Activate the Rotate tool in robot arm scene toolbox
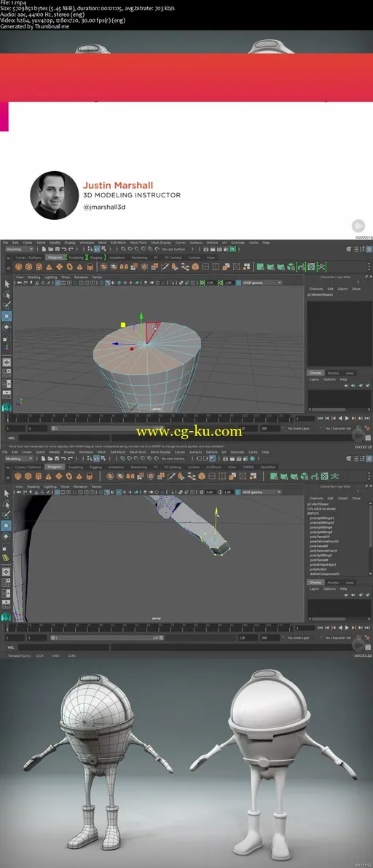This screenshot has width=373, height=868. coord(7,537)
